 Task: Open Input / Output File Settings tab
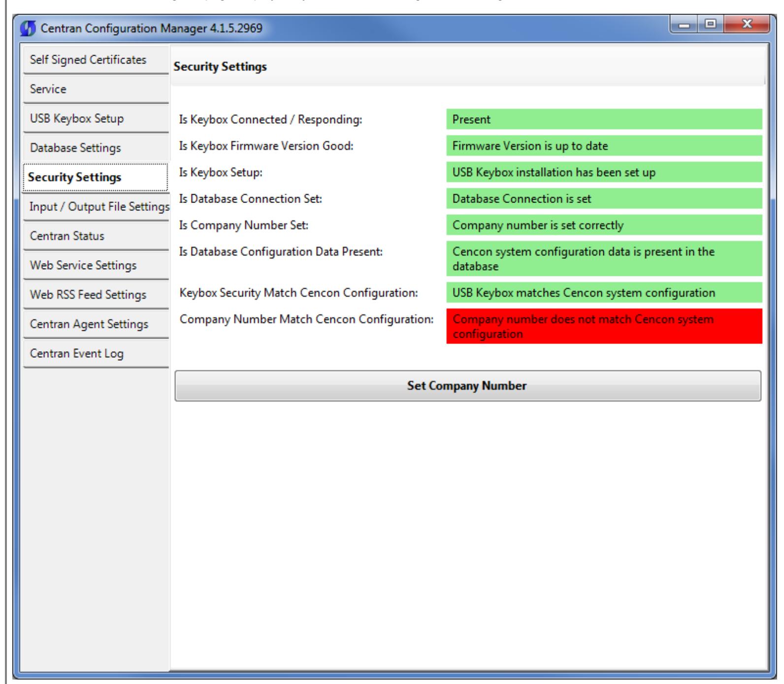96,206
